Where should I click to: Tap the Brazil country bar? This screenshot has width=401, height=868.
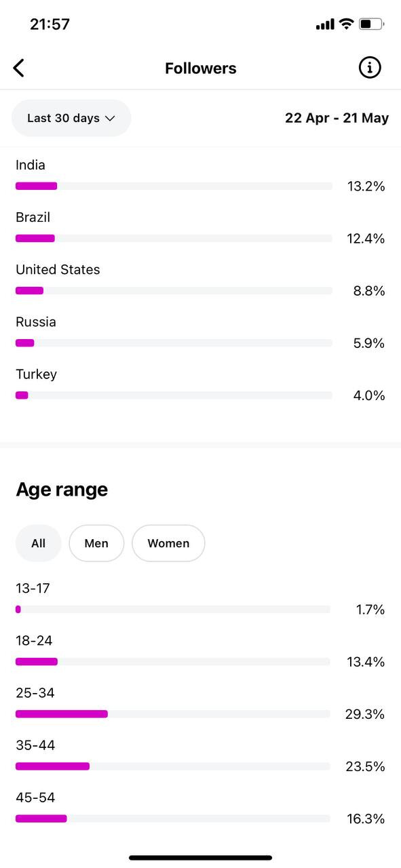click(174, 238)
